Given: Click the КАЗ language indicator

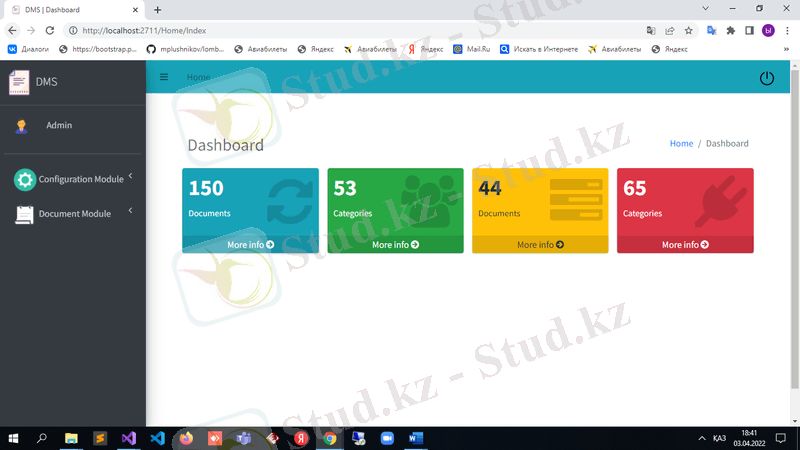Looking at the screenshot, I should (x=719, y=438).
